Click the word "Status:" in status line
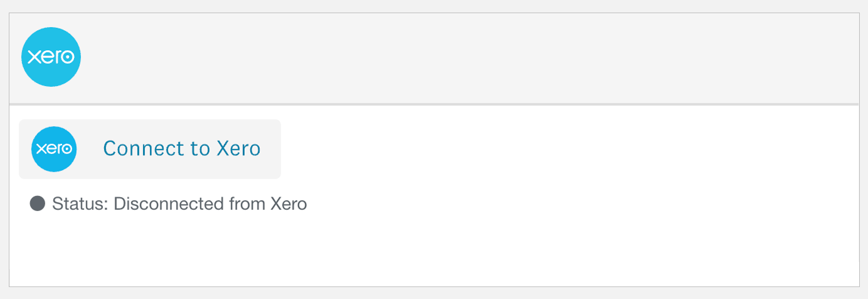The height and width of the screenshot is (299, 868). click(x=80, y=204)
